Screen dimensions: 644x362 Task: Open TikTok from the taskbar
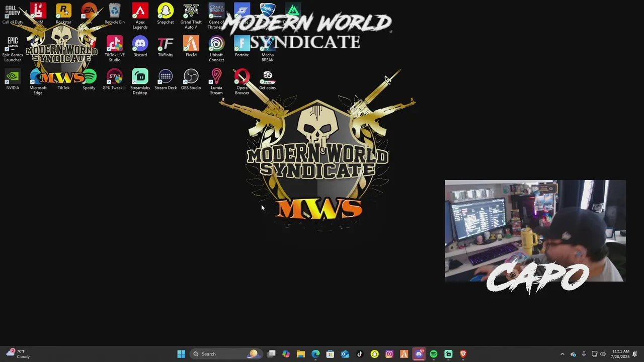click(x=360, y=354)
